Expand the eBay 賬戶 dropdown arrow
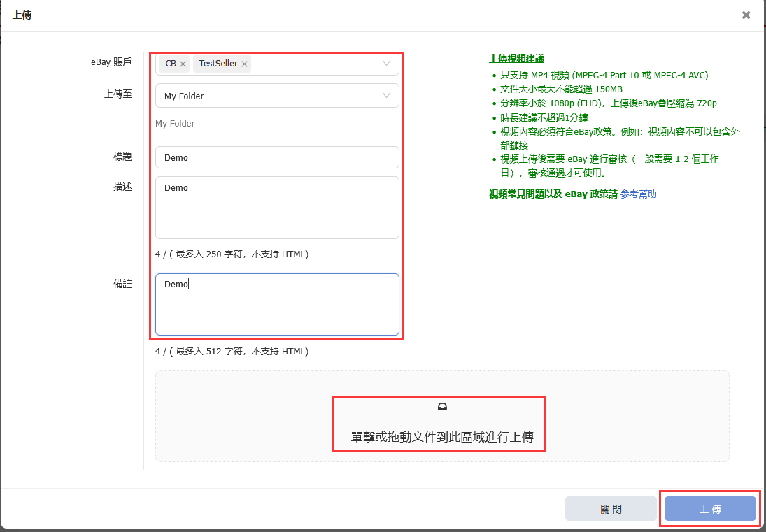 pos(386,64)
